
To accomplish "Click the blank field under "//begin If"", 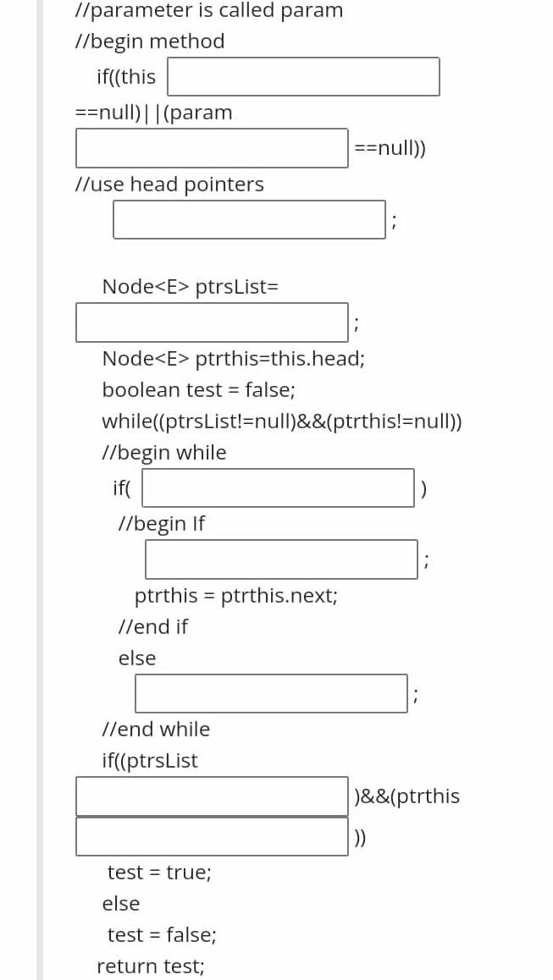I will (281, 559).
